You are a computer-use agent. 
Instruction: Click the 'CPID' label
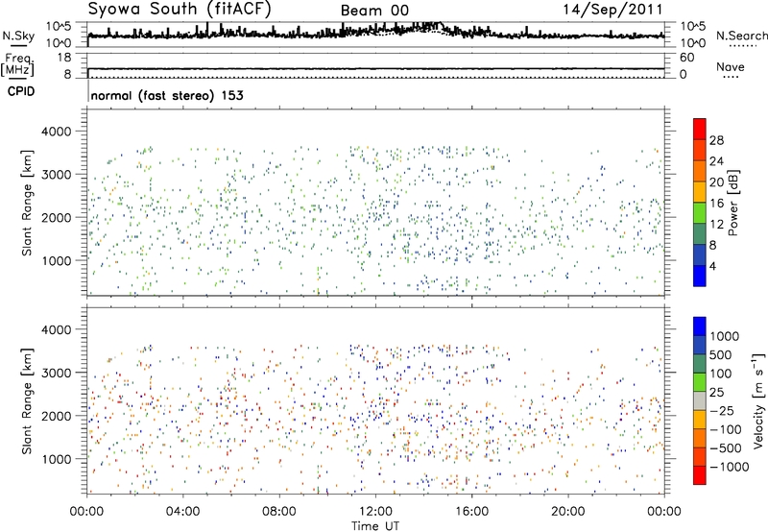pos(21,91)
